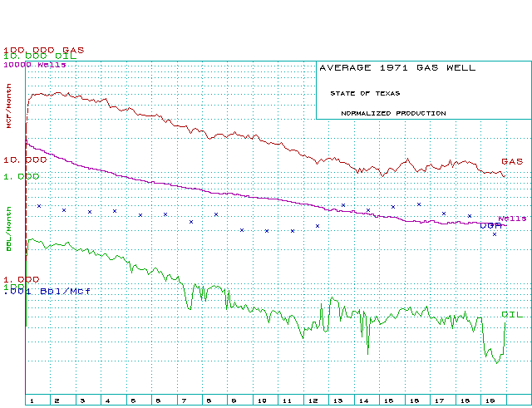The image size is (532, 408).
Task: Click year 10 on the x-axis
Action: [260, 400]
